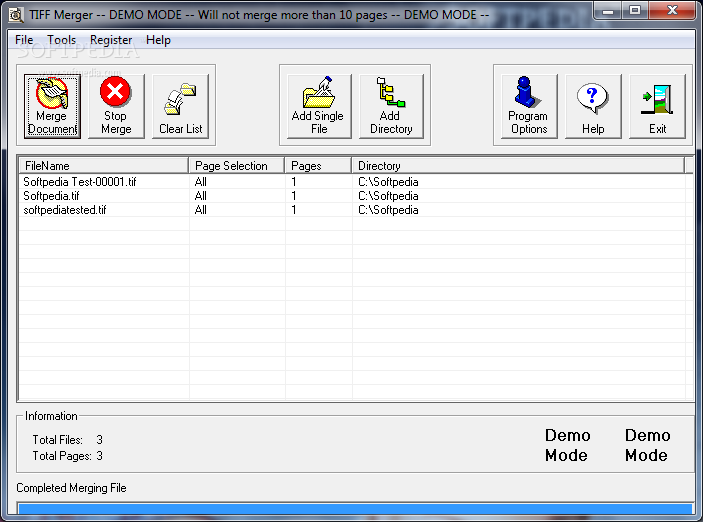703x522 pixels.
Task: Sort by the FileName column header
Action: tap(104, 165)
